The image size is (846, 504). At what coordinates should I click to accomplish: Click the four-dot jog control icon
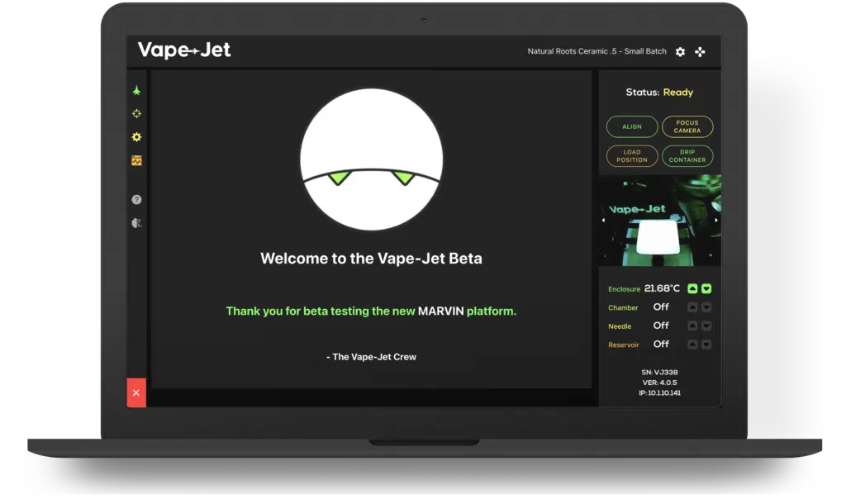point(700,52)
